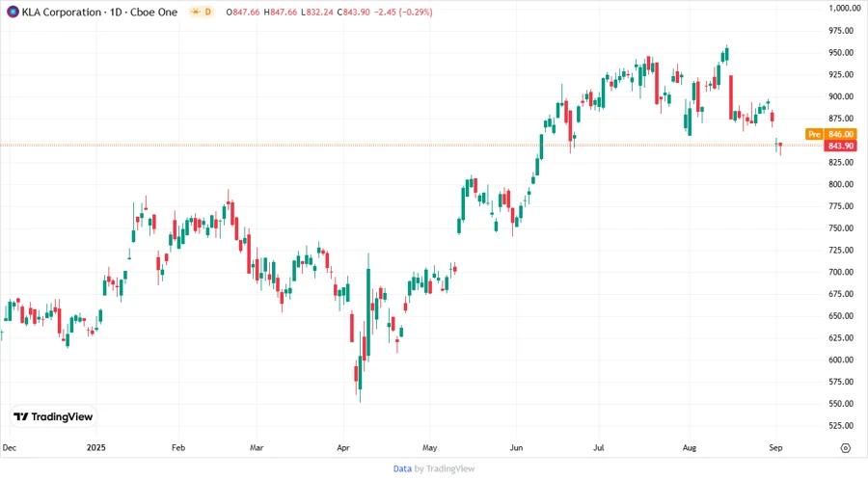Click the Feb time axis label
868x480 pixels.
[x=178, y=447]
